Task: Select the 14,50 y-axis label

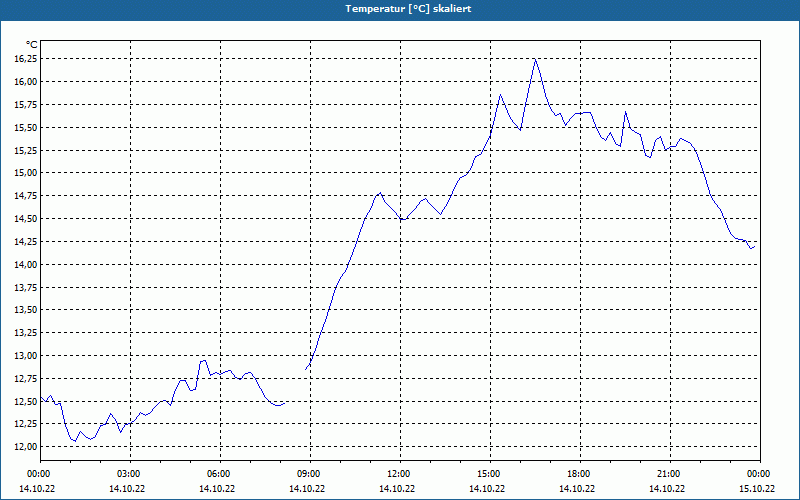Action: coord(26,218)
